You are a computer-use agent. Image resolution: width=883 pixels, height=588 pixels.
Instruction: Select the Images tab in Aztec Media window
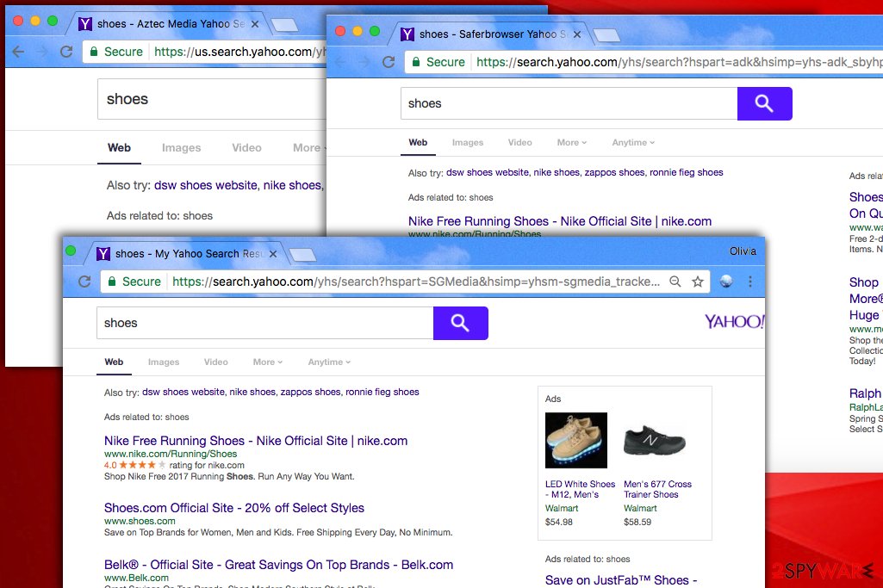pos(181,147)
